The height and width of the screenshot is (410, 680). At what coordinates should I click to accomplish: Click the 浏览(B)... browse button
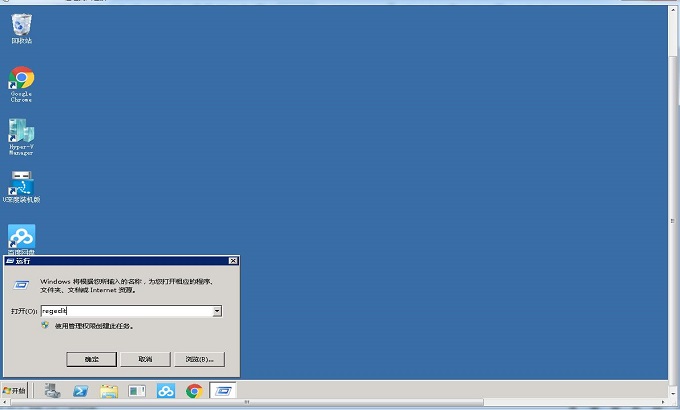pos(199,358)
